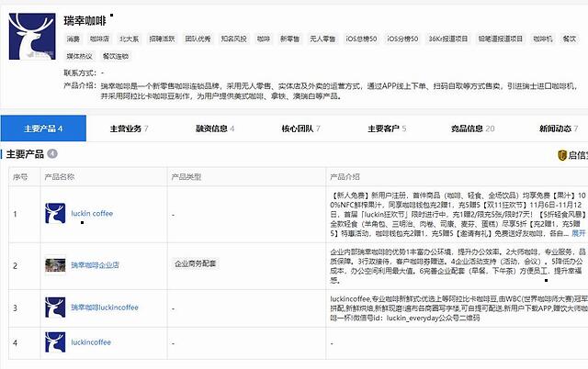588x369 pixels.
Task: Open the luckincoffee link in row 4
Action: point(91,342)
